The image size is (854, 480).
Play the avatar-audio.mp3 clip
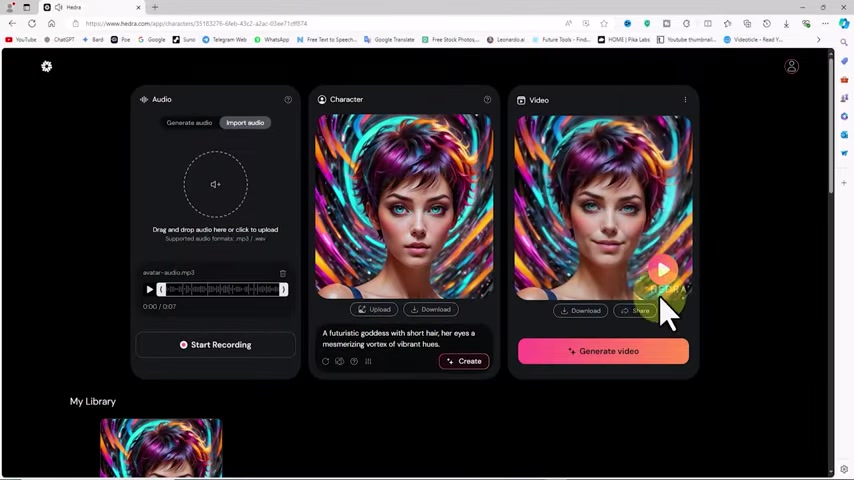tap(149, 289)
